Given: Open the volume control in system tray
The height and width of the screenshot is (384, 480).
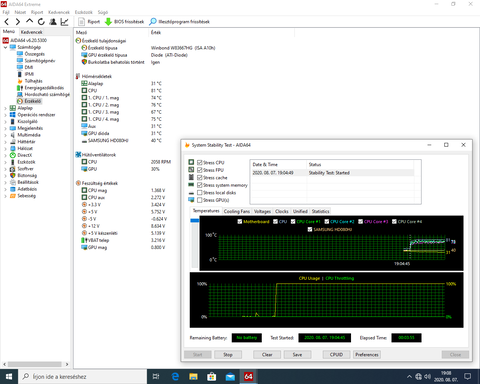Looking at the screenshot, I should (427, 377).
